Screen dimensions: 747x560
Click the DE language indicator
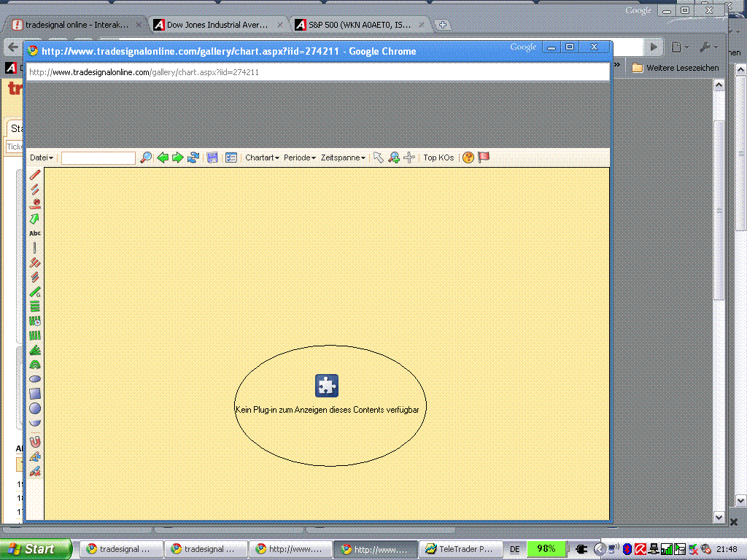click(x=514, y=549)
